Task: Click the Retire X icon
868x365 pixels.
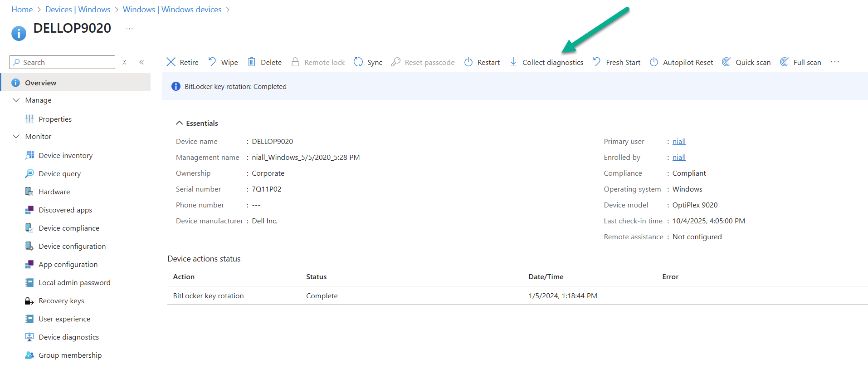Action: (x=171, y=62)
